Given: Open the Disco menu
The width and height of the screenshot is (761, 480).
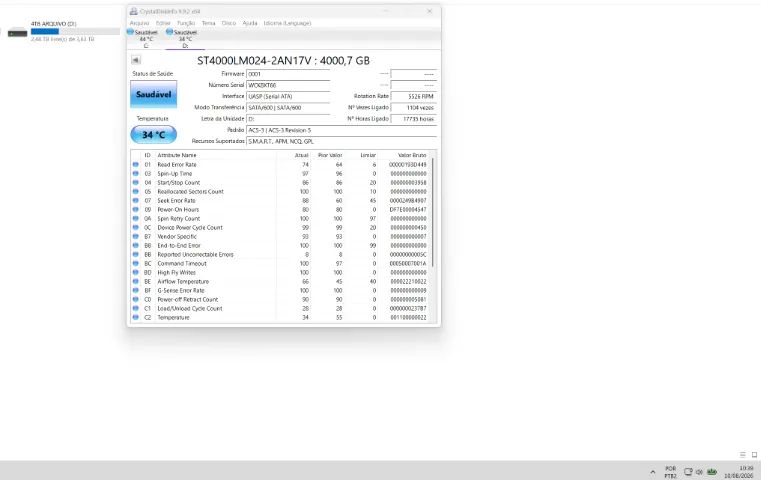Looking at the screenshot, I should pos(229,23).
